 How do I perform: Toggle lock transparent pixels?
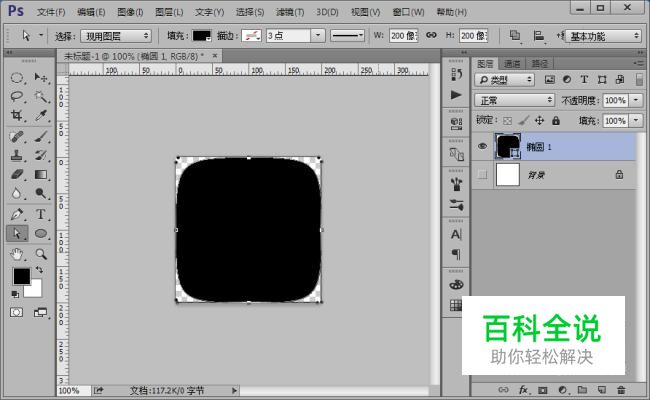click(x=507, y=121)
